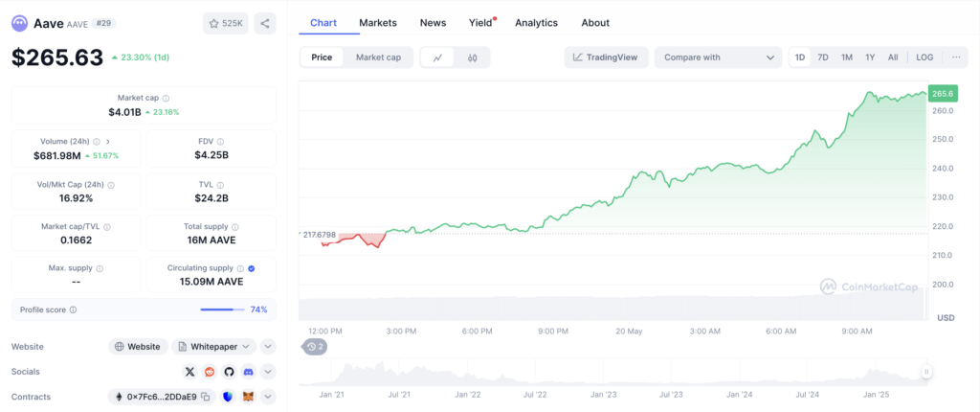Click the $681.98M volume value
Image resolution: width=980 pixels, height=412 pixels.
[x=57, y=155]
